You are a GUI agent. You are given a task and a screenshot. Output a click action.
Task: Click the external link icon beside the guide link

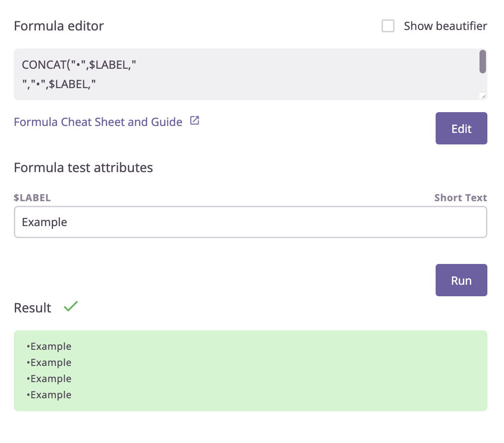(195, 121)
